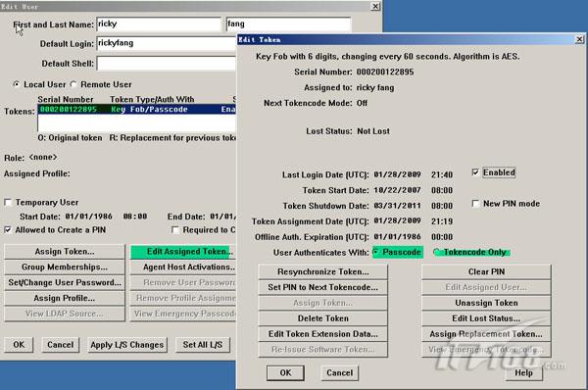Open Agent Host Activations
The image size is (588, 390).
[x=183, y=267]
